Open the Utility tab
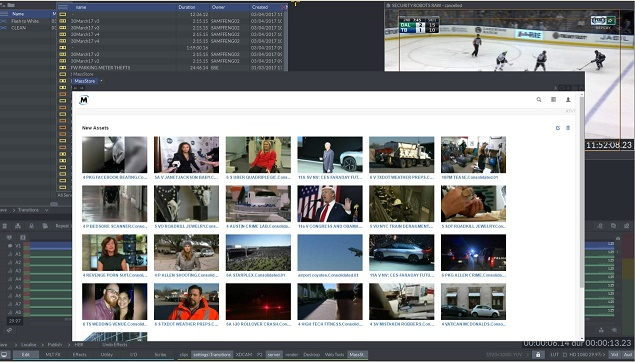This screenshot has height=362, width=635. [x=107, y=355]
